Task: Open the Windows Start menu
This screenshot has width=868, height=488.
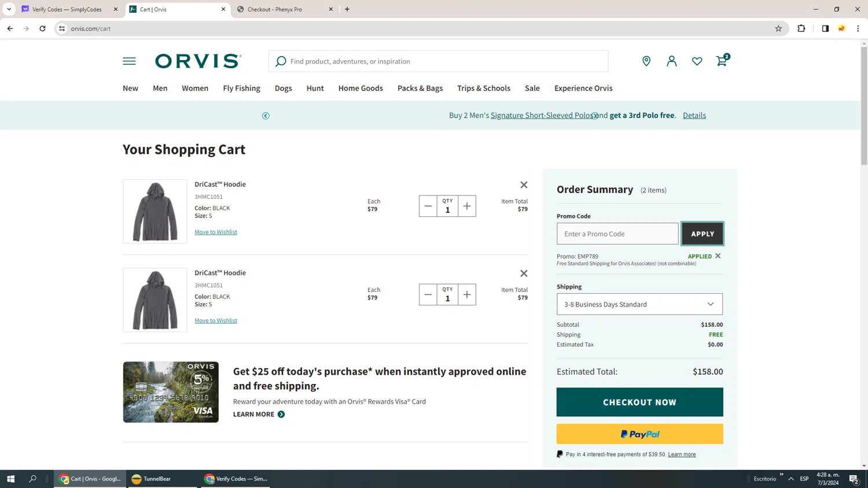Action: (10, 479)
